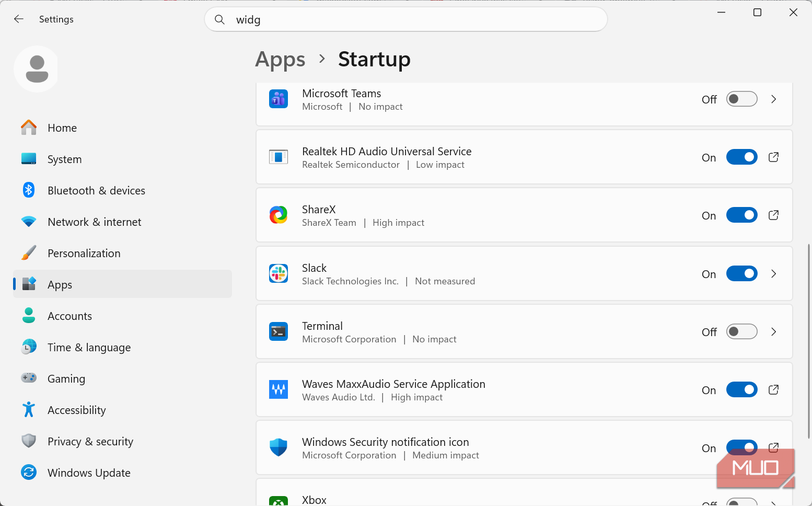Click the Time & language globe icon
Image resolution: width=812 pixels, height=506 pixels.
(29, 347)
